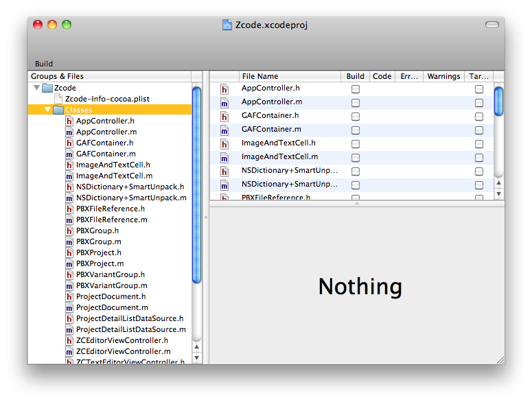Click detail list blue scrollbar thumb
This screenshot has width=532, height=402.
[498, 102]
